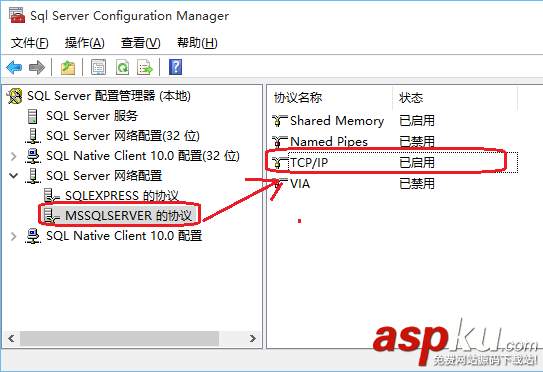Click the green Refresh toolbar icon

pyautogui.click(x=123, y=67)
